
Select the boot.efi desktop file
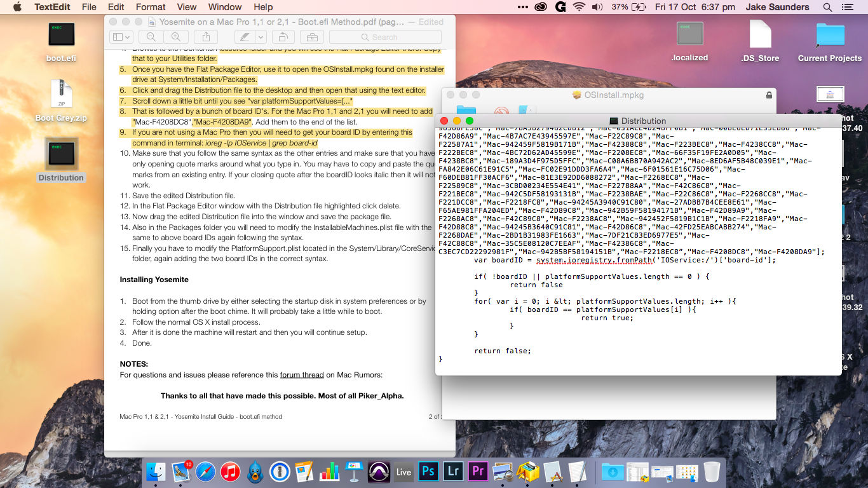[62, 43]
